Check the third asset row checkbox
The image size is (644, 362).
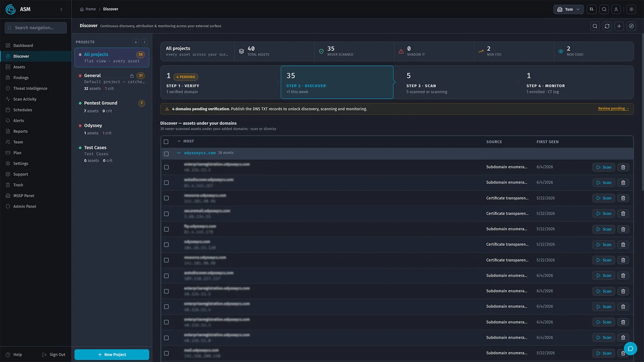click(x=166, y=198)
